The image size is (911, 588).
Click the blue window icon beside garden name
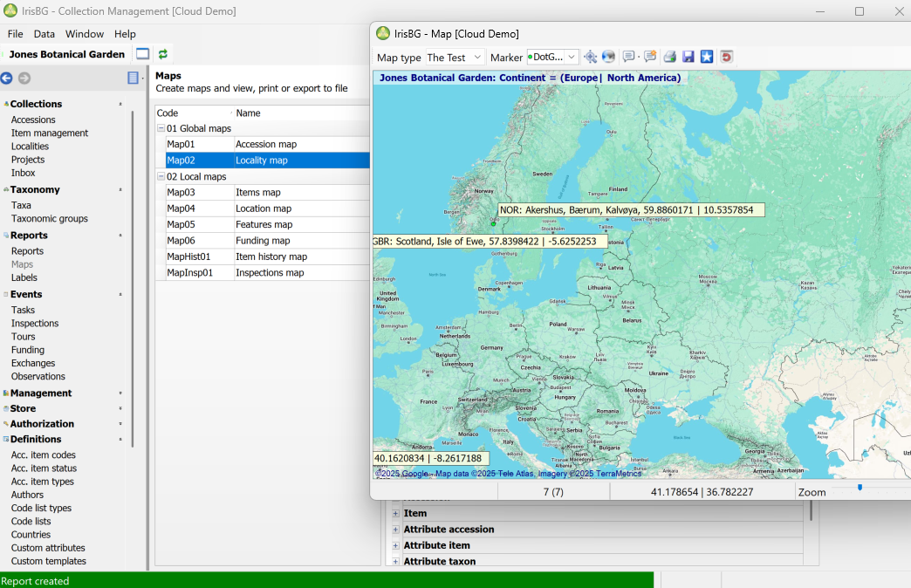tap(142, 54)
